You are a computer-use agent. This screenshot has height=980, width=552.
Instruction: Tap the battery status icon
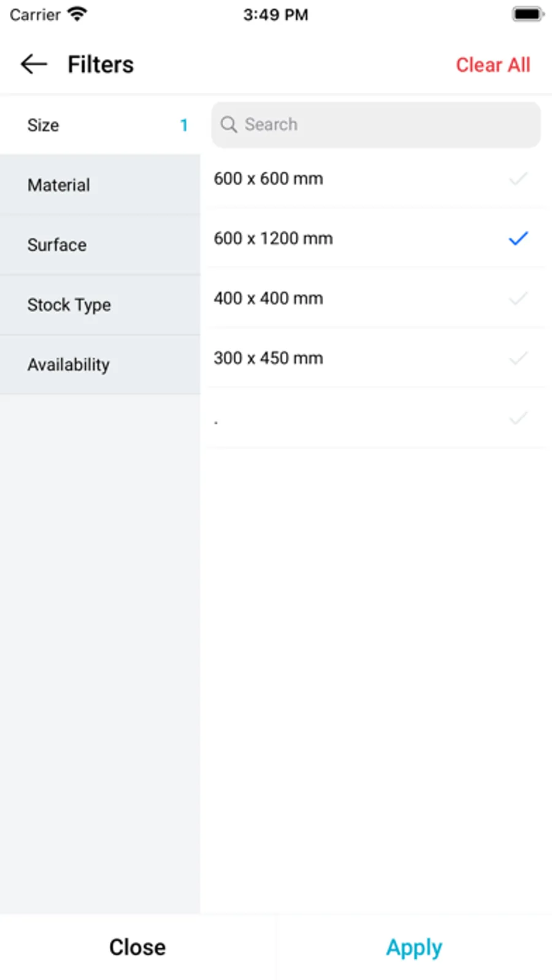click(527, 14)
